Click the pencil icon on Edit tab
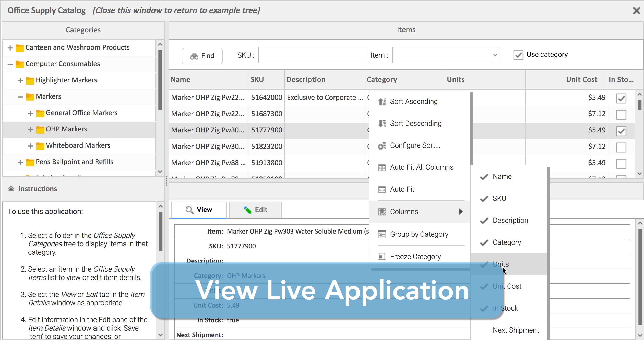Viewport: 644px width, 340px height. point(247,210)
